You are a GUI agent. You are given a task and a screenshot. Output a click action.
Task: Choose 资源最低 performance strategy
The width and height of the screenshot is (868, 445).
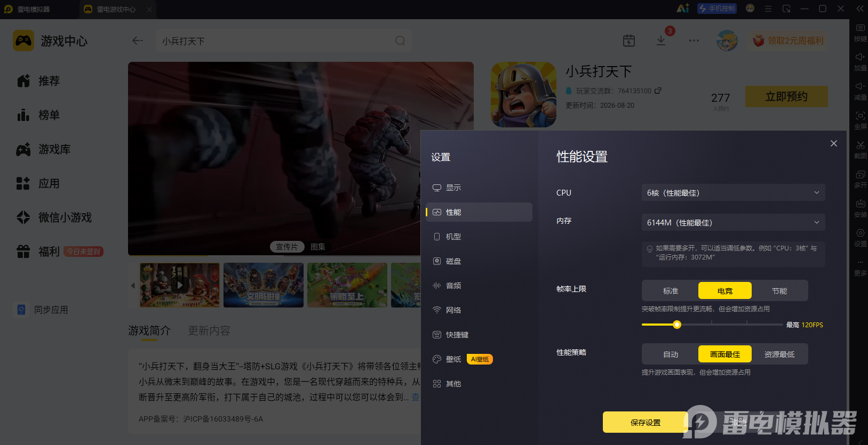tap(779, 354)
